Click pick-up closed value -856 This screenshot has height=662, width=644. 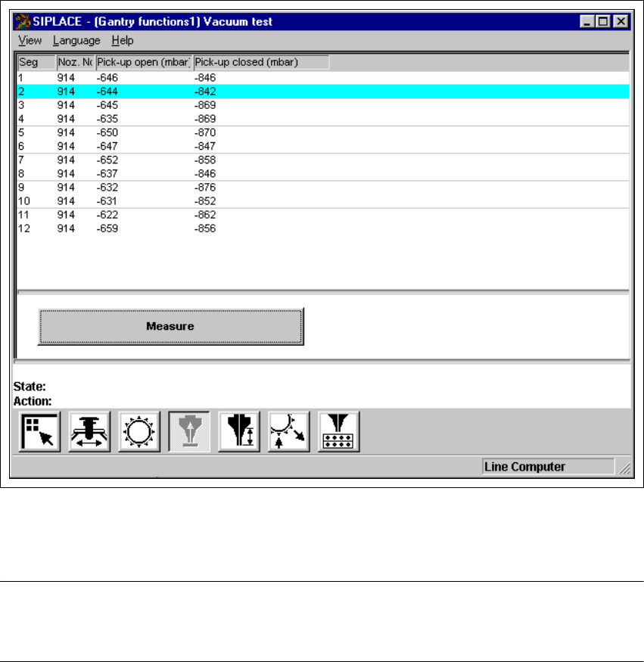coord(205,228)
